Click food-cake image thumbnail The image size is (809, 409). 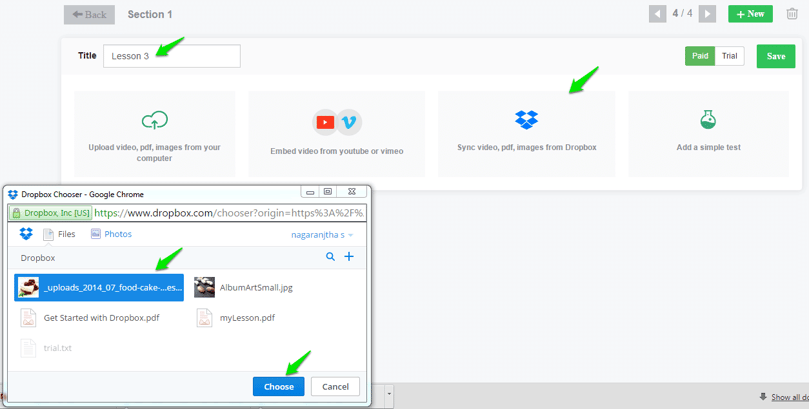coord(28,287)
